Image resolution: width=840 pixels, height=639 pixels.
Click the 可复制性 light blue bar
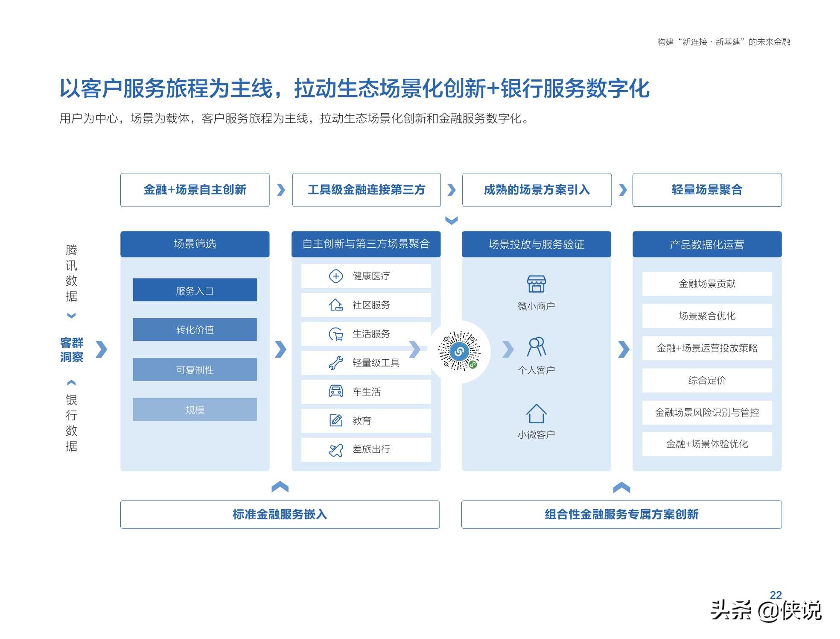(195, 369)
